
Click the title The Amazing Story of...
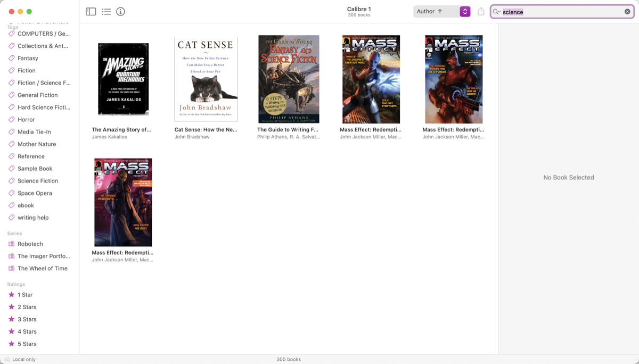pyautogui.click(x=121, y=129)
